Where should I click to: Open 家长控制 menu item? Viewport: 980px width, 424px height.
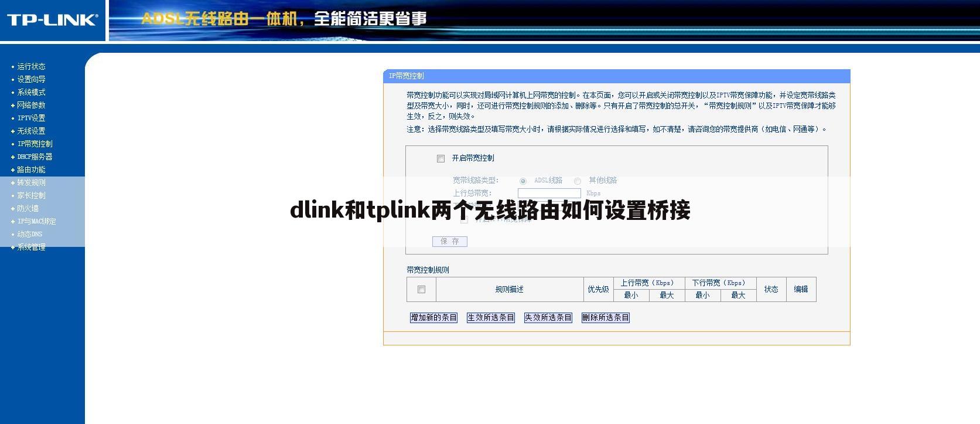(31, 195)
